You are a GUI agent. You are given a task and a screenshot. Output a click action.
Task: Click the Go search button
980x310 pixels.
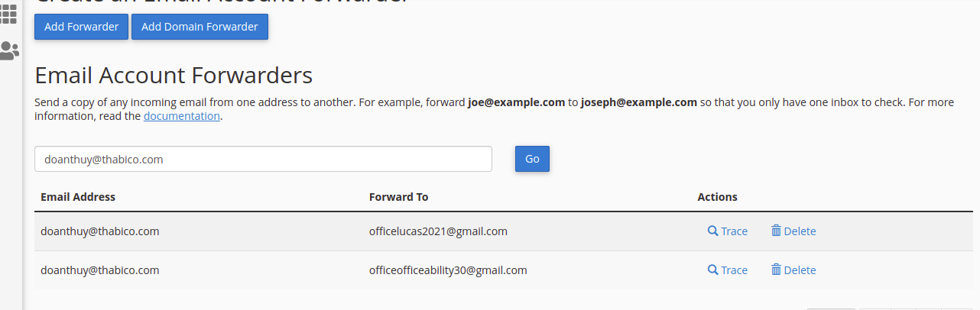click(x=532, y=159)
